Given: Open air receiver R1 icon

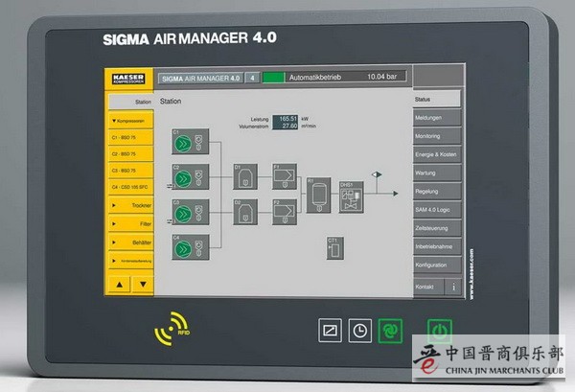Looking at the screenshot, I should 319,193.
